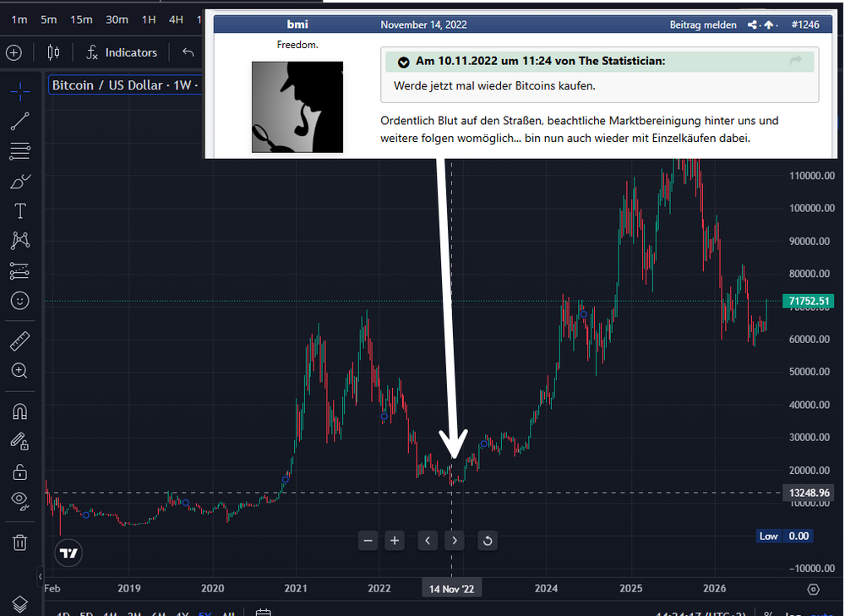Click the TradingView logo on chart
The height and width of the screenshot is (616, 845).
68,553
